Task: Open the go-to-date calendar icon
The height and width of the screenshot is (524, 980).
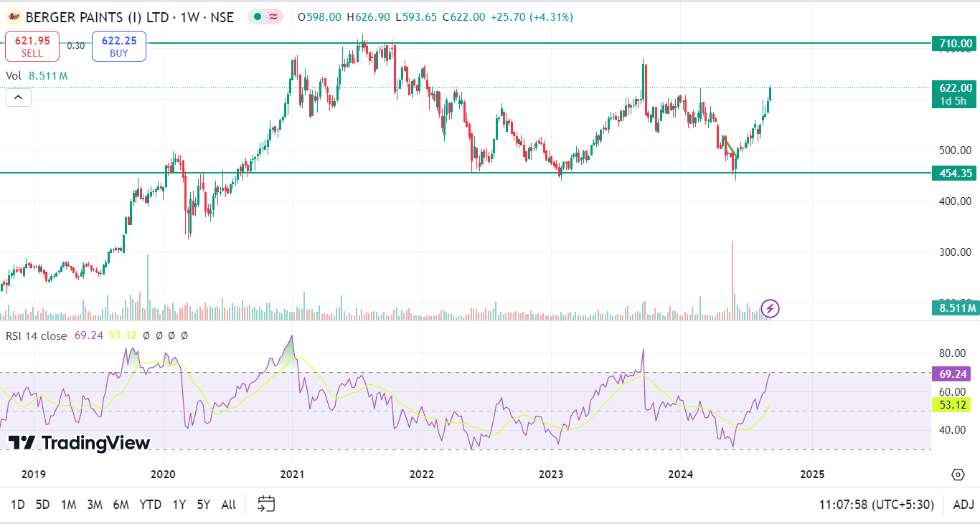Action: click(x=266, y=505)
